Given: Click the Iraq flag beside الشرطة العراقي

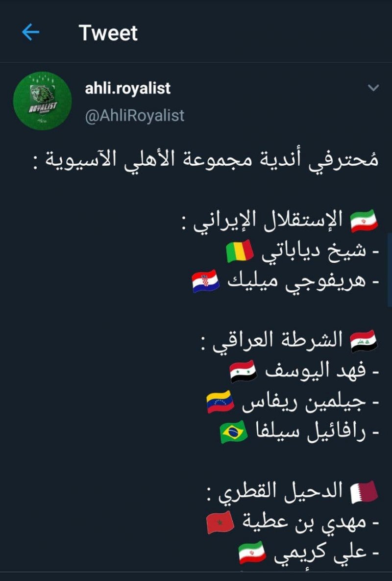Looking at the screenshot, I should 364,341.
